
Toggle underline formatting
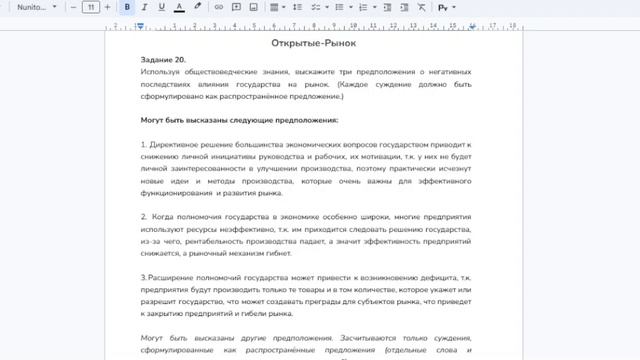[162, 7]
